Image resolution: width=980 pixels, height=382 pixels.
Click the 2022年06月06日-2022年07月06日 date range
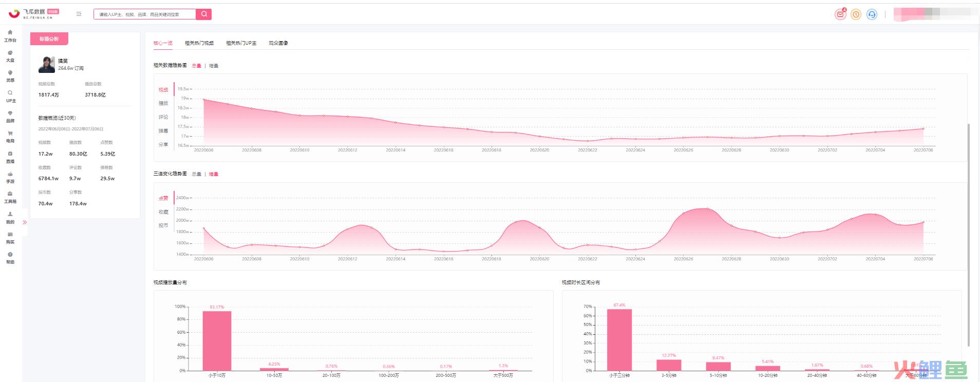tap(71, 129)
